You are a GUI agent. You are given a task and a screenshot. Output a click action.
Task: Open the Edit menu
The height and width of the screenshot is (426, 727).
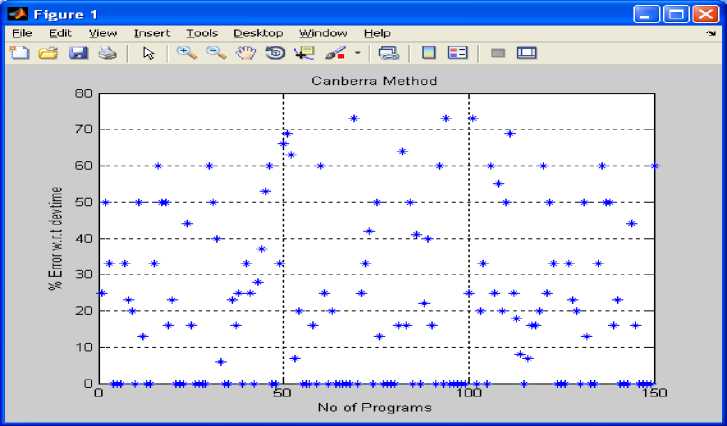point(60,33)
